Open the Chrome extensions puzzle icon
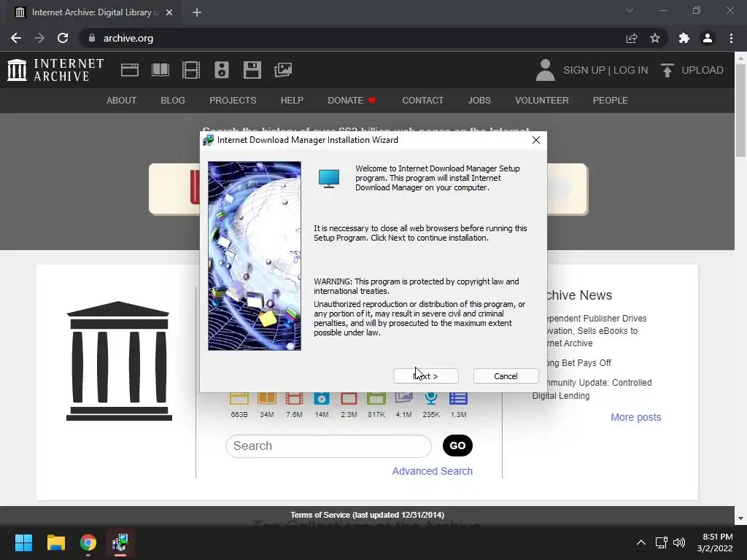747x560 pixels. (684, 38)
